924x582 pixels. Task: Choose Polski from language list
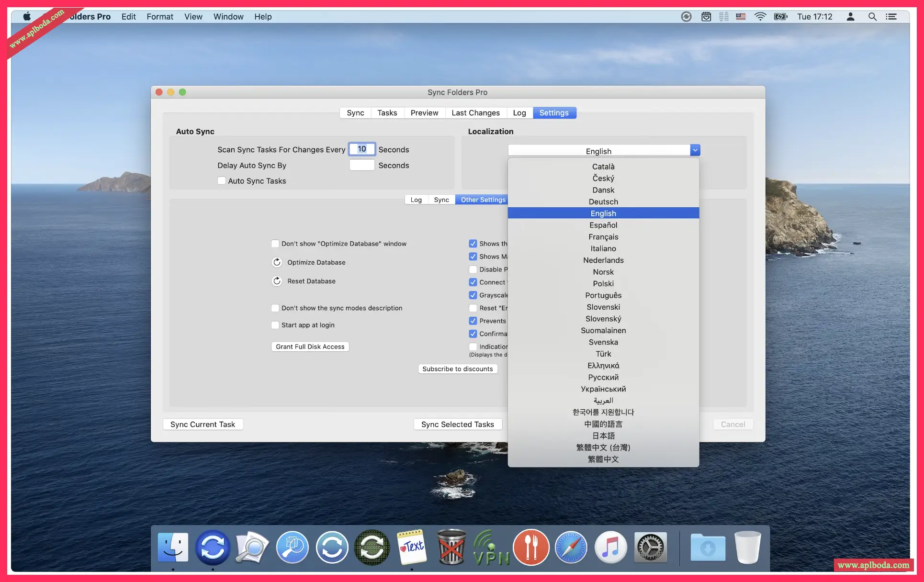pos(603,284)
